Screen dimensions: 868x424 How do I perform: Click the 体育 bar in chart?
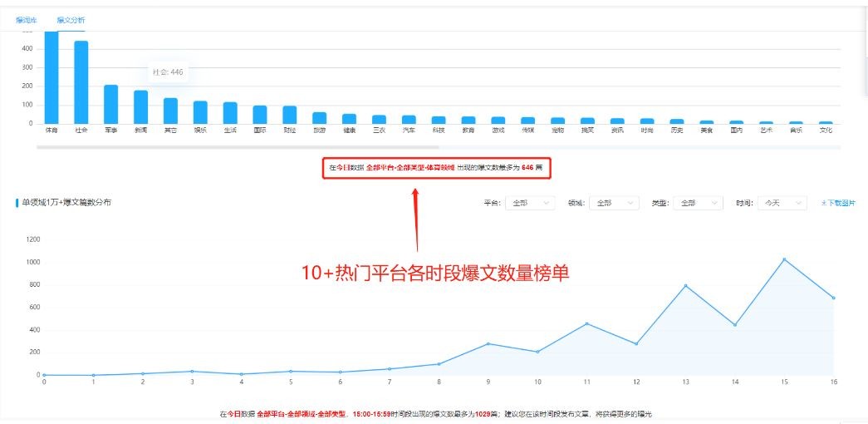click(x=51, y=77)
